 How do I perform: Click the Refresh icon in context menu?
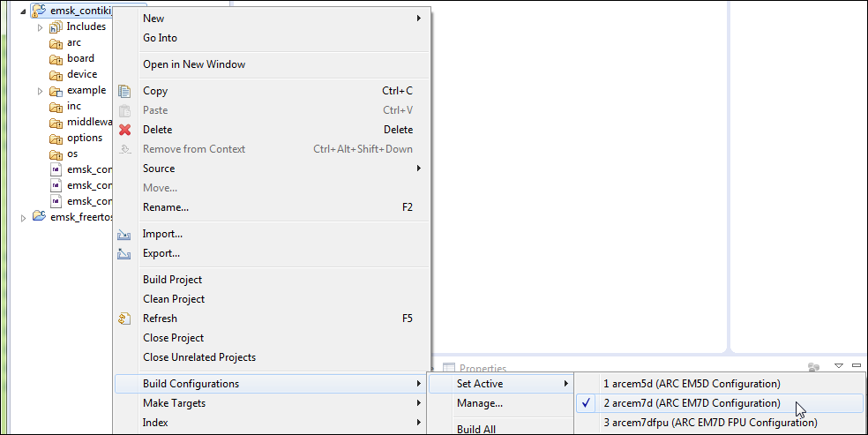tap(124, 319)
